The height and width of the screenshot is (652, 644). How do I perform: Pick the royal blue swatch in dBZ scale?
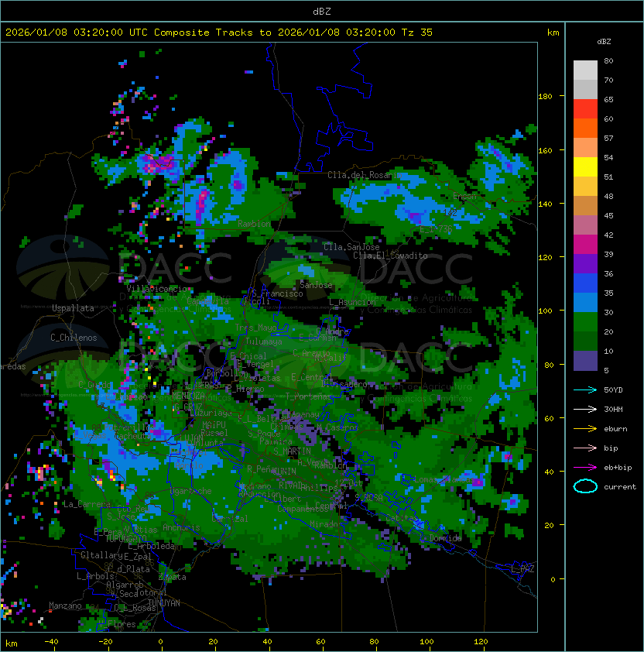[x=585, y=283]
